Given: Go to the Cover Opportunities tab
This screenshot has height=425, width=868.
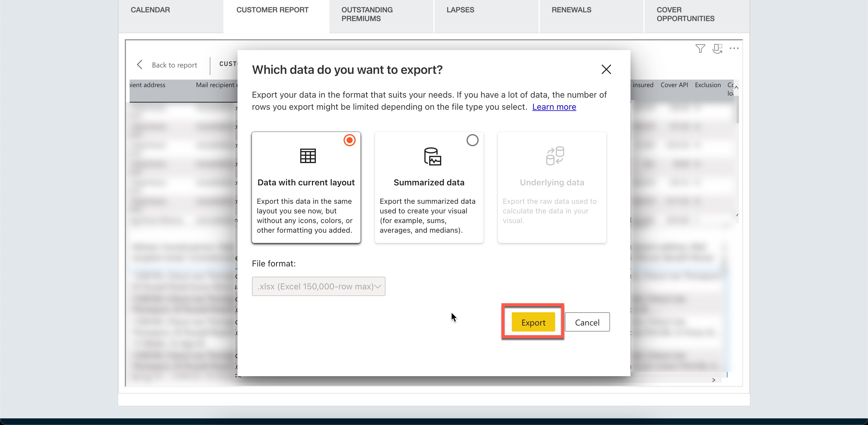Looking at the screenshot, I should click(x=685, y=14).
